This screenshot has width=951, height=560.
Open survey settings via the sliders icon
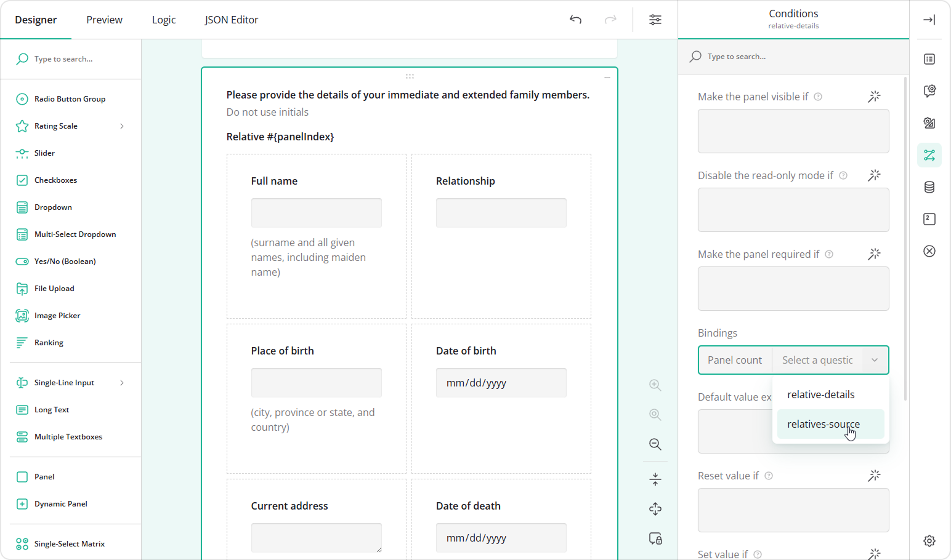tap(655, 19)
